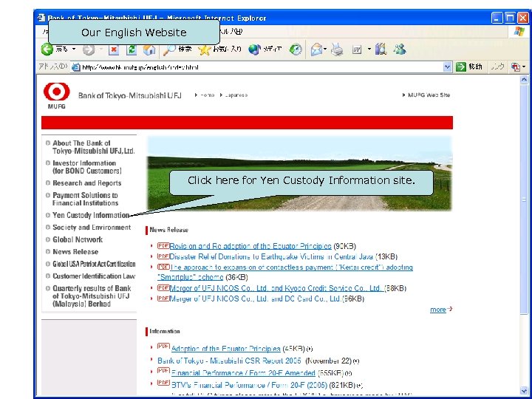The image size is (532, 399).
Task: Select Society and Environment menu item
Action: (x=92, y=228)
